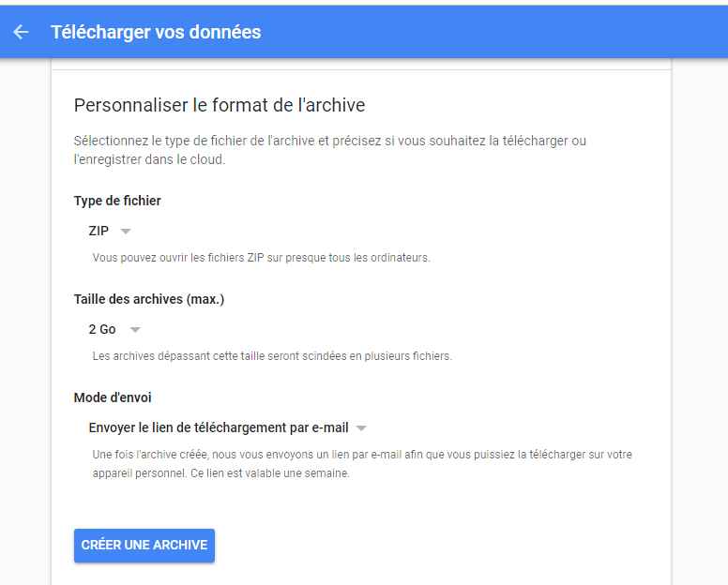Click the 'Taille des archives (max.)' label
Viewport: 728px width, 585px height.
(149, 299)
